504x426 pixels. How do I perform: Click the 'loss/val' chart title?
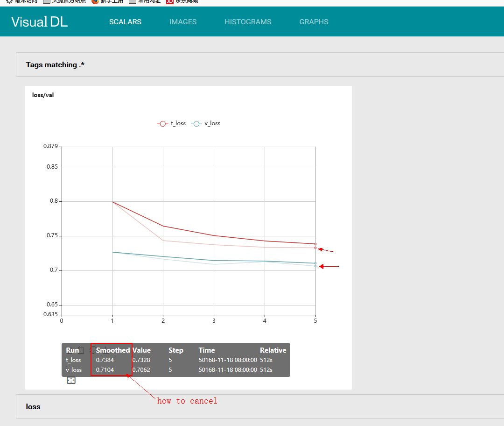click(43, 95)
